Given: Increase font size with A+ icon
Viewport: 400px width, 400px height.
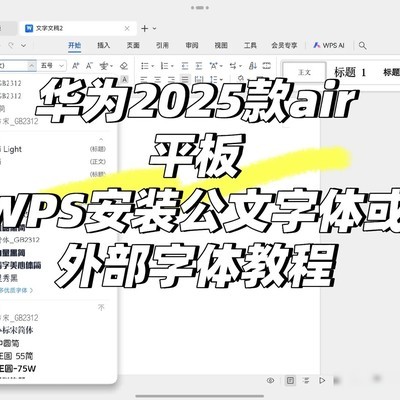Looking at the screenshot, I should coord(76,66).
